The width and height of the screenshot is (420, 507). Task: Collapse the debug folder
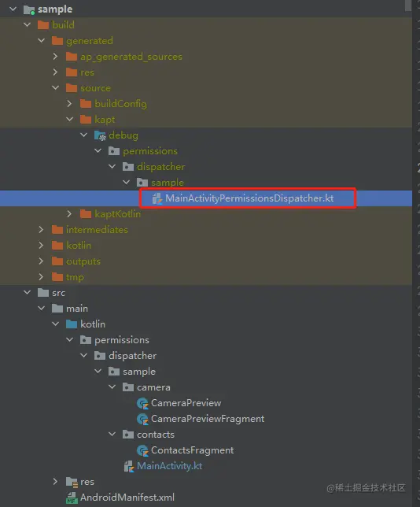click(84, 135)
